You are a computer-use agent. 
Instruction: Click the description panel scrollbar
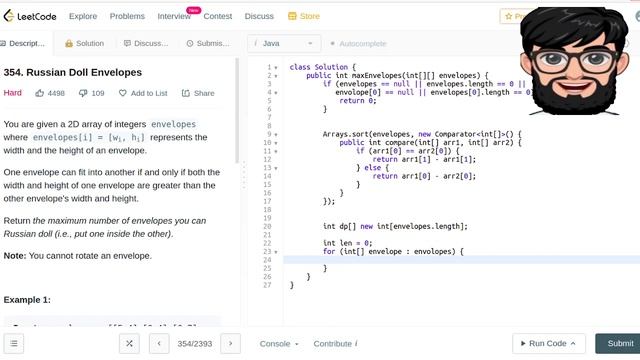237,110
